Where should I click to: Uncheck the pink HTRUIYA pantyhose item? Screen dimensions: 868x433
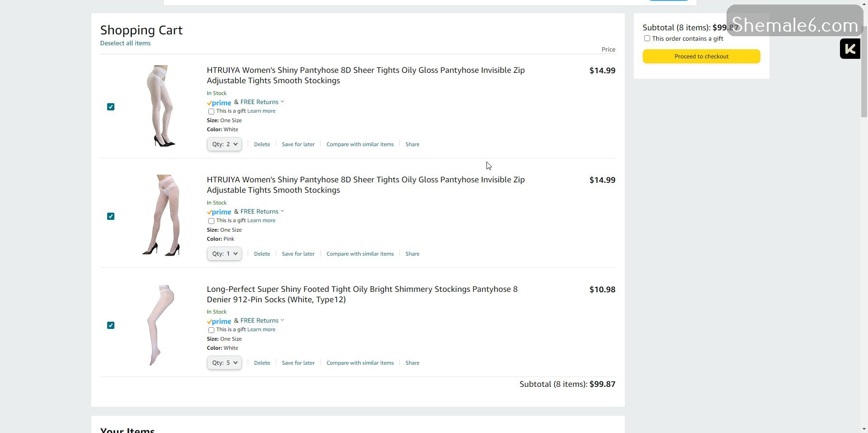(111, 216)
